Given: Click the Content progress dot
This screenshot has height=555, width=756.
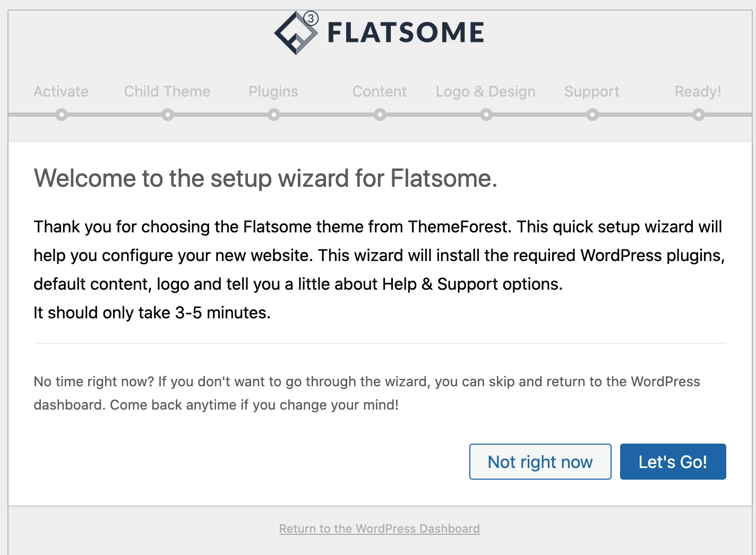Looking at the screenshot, I should [380, 115].
